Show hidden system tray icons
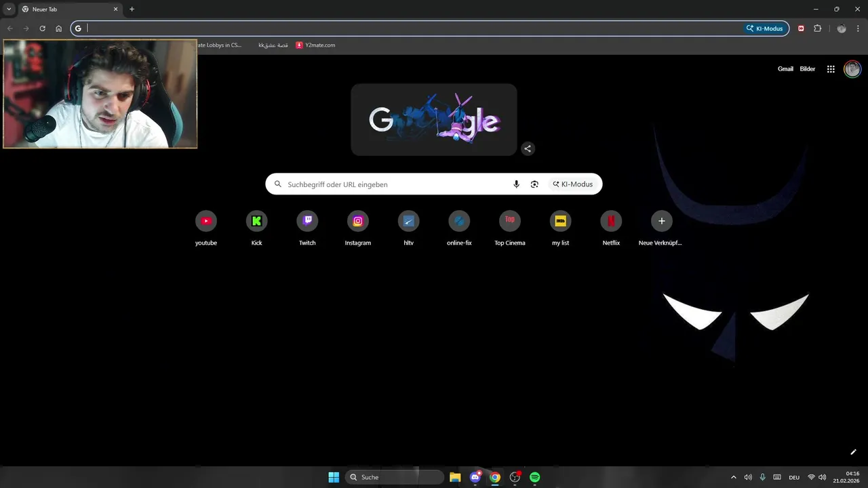Image resolution: width=868 pixels, height=488 pixels. point(733,477)
